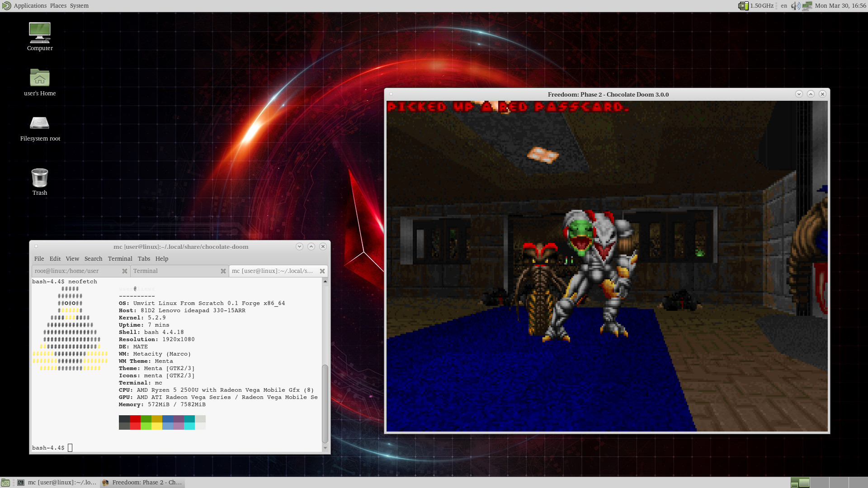Open the Computer desktop icon

click(x=40, y=33)
